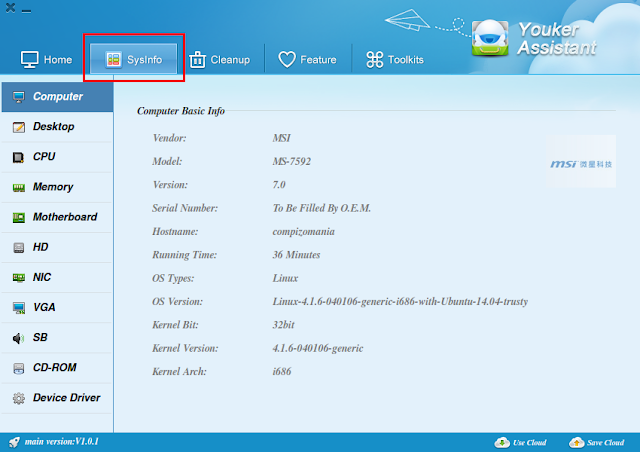The image size is (640, 452).
Task: Click the Use Cloud button
Action: pos(520,443)
